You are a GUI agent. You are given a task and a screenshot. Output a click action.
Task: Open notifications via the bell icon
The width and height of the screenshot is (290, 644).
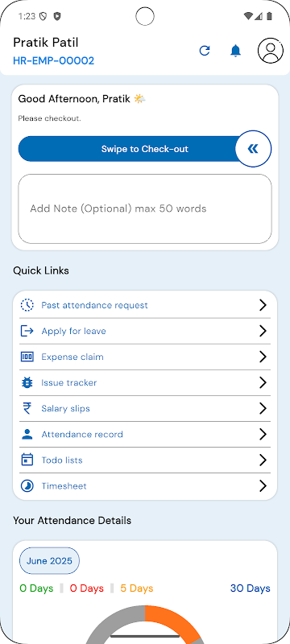pyautogui.click(x=235, y=51)
